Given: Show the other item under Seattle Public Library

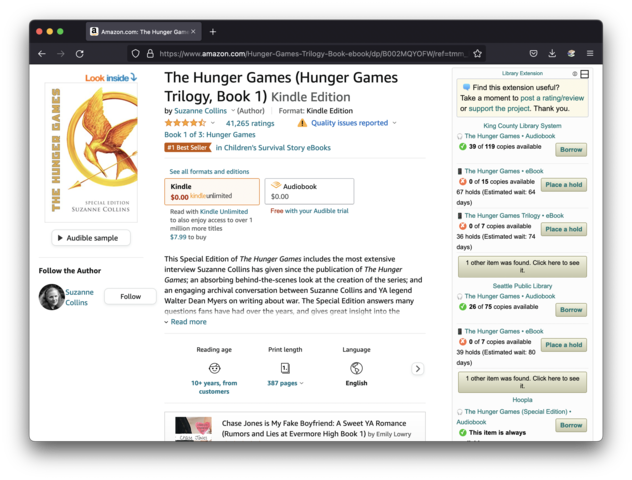Looking at the screenshot, I should point(522,382).
